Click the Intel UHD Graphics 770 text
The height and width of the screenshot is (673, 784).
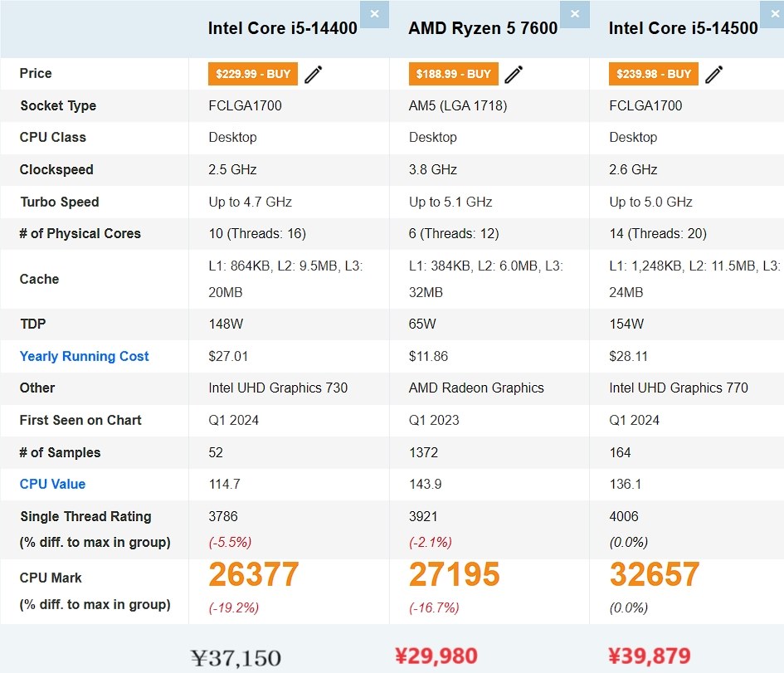(x=679, y=388)
